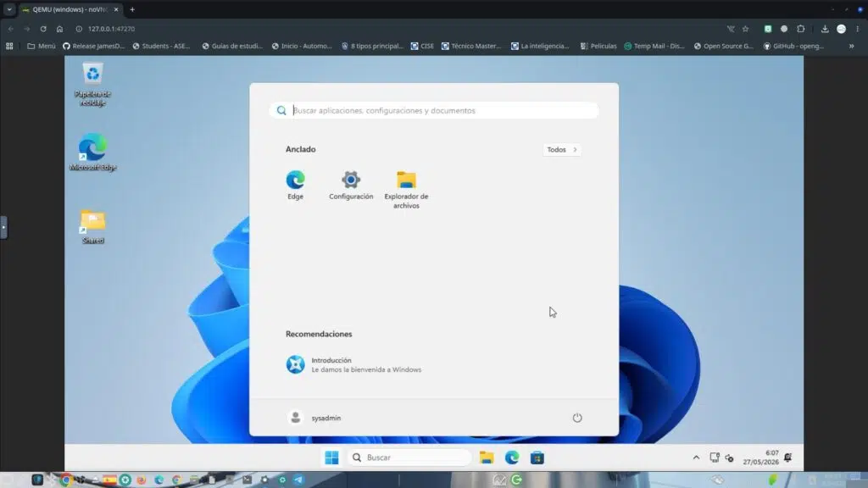The width and height of the screenshot is (868, 488).
Task: Select the Microsoft Edge desktop shortcut
Action: (92, 152)
